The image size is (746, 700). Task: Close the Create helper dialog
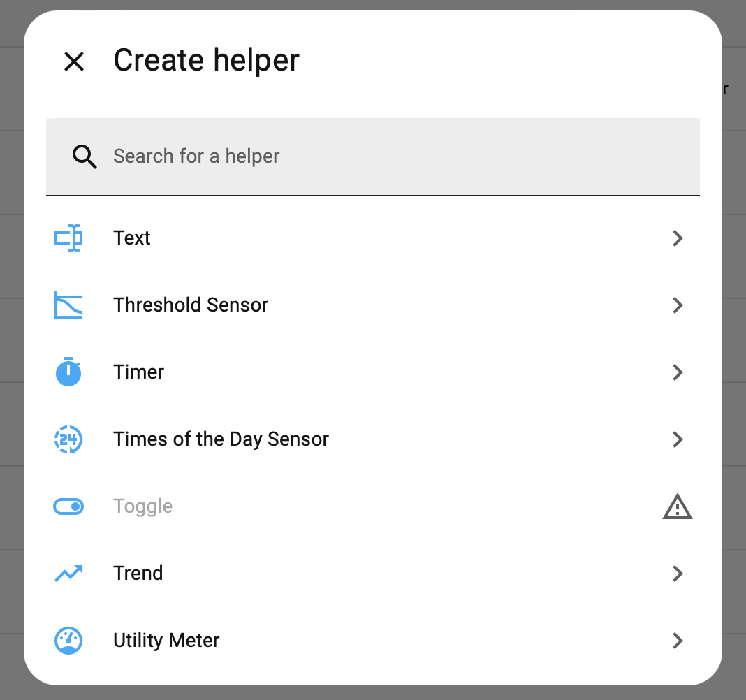coord(74,61)
